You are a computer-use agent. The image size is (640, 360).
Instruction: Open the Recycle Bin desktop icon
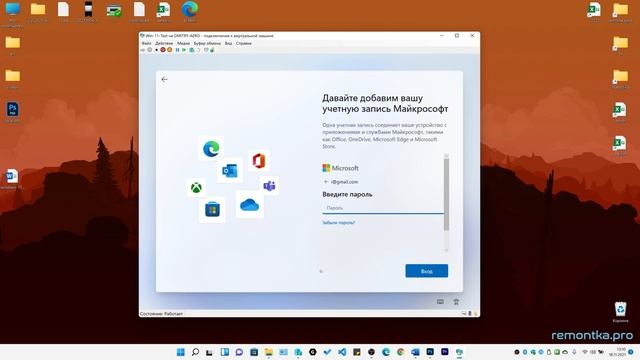click(620, 312)
